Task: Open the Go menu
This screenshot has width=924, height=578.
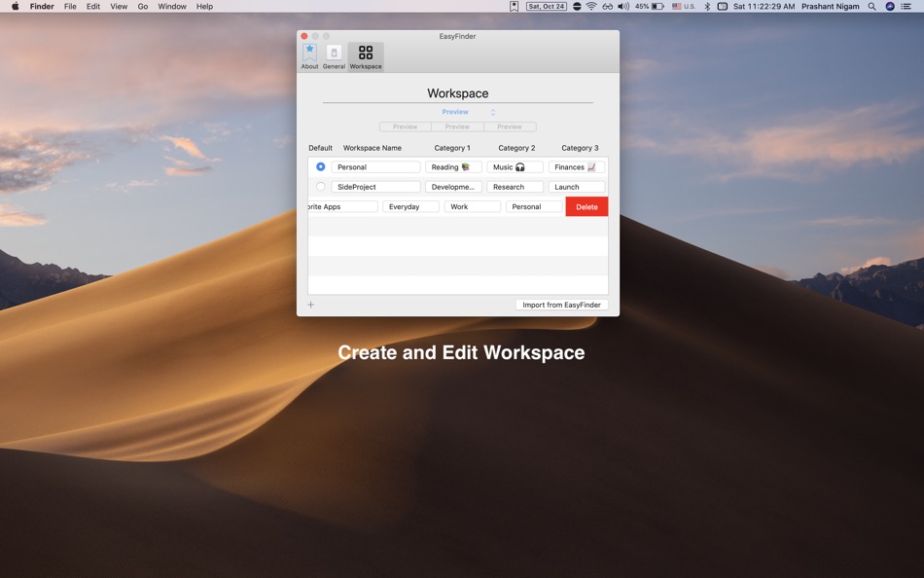Action: [x=143, y=7]
